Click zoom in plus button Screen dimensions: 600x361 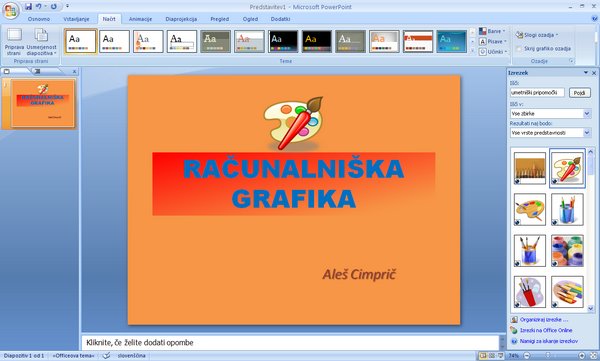coord(581,356)
